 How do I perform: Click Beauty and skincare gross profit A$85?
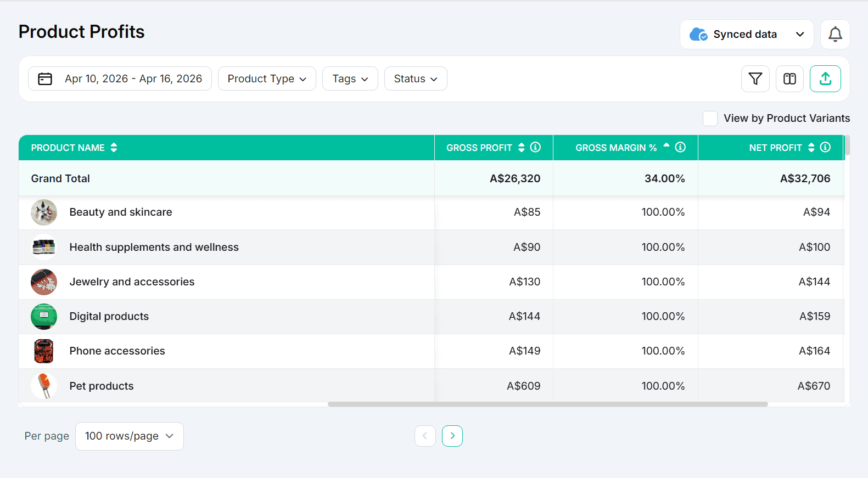(527, 212)
